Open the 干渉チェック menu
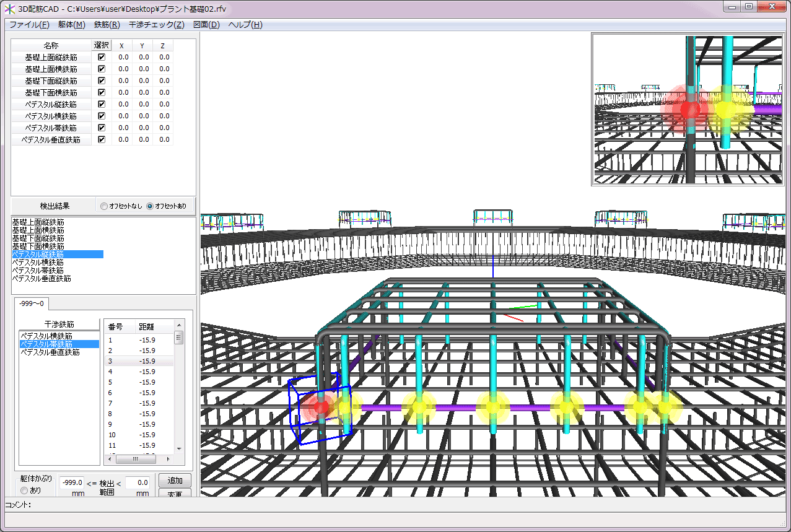The width and height of the screenshot is (791, 532). 156,25
